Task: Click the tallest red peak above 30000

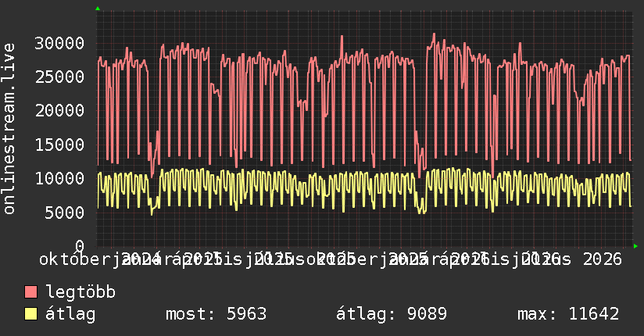Action: tap(434, 34)
